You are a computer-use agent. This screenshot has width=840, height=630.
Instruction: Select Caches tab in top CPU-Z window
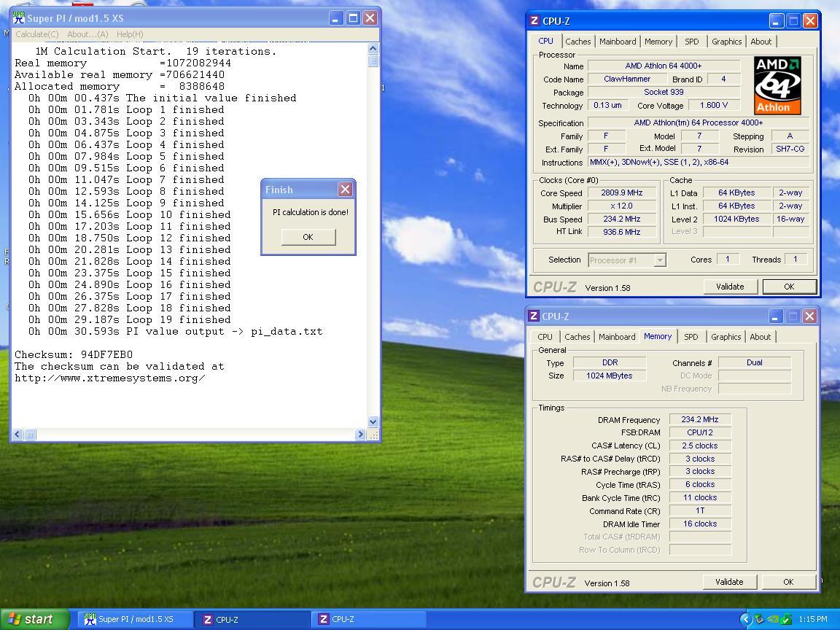[x=578, y=42]
